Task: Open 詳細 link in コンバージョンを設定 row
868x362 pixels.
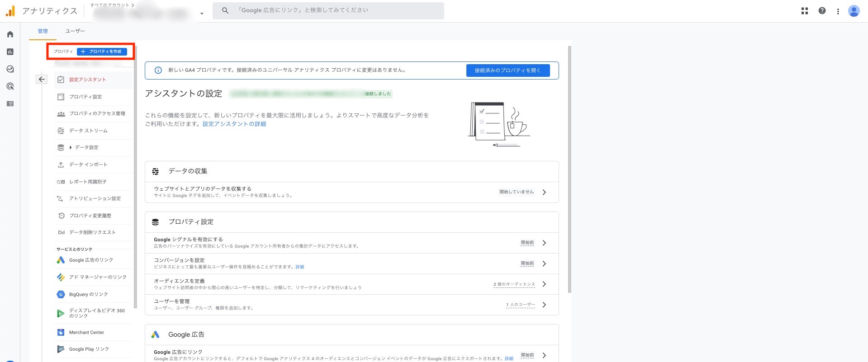Action: pos(300,267)
